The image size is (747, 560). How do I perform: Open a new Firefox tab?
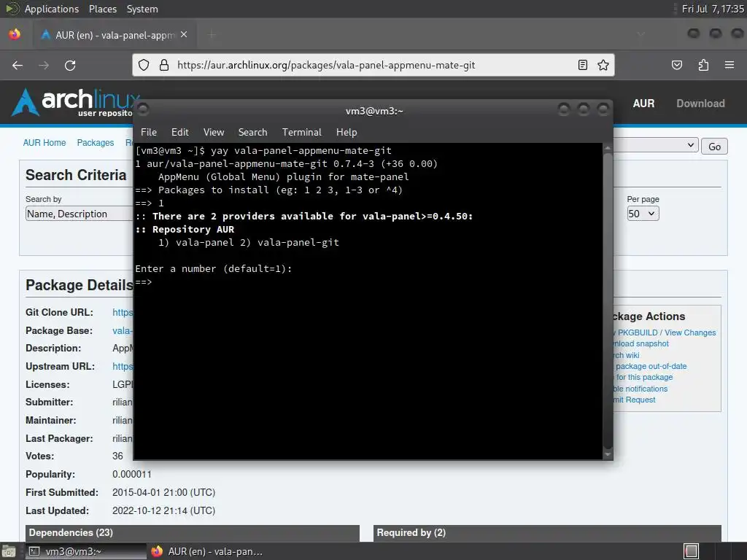tap(212, 35)
